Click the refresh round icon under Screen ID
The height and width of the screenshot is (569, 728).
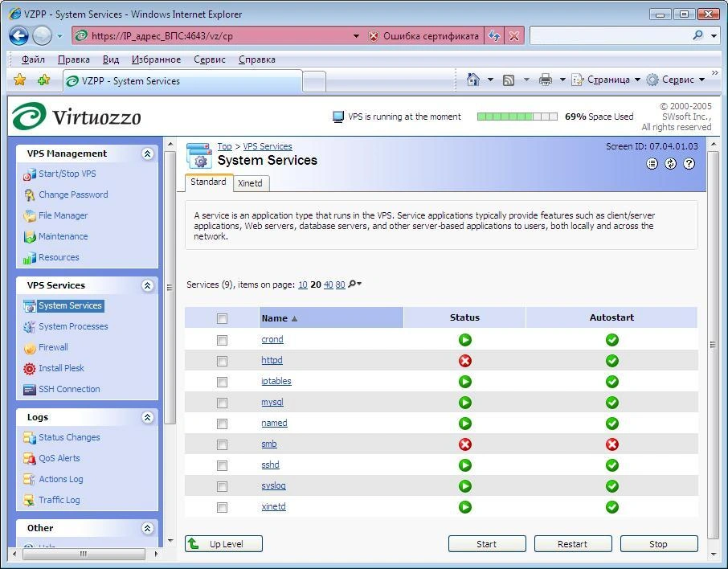point(670,163)
